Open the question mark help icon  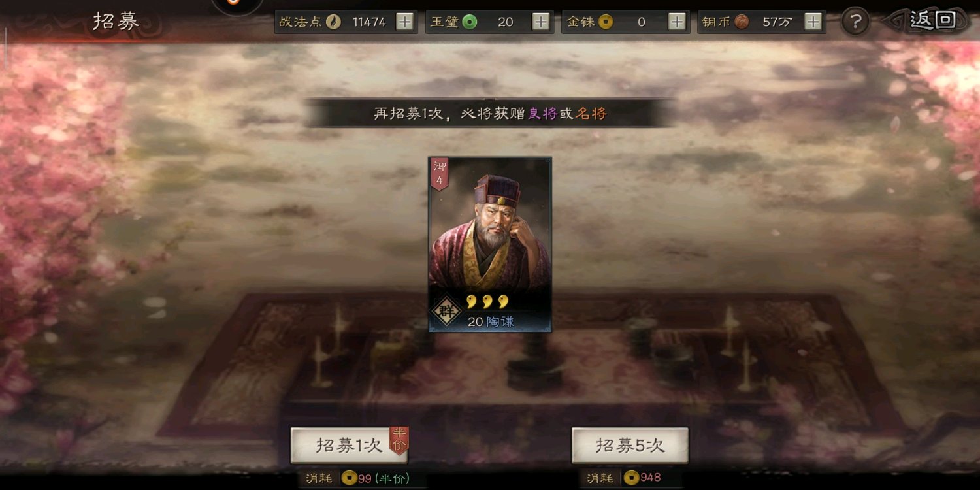point(855,22)
